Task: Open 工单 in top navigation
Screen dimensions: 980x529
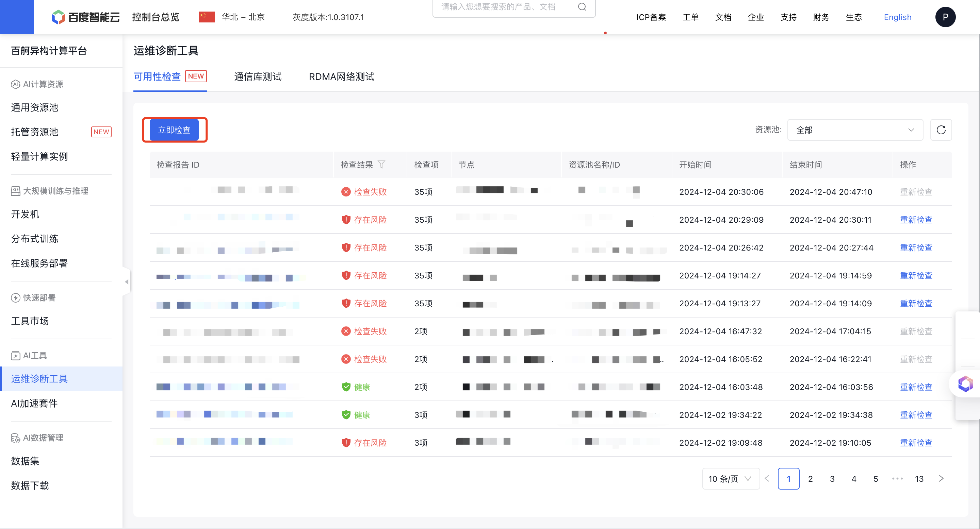Action: click(690, 17)
